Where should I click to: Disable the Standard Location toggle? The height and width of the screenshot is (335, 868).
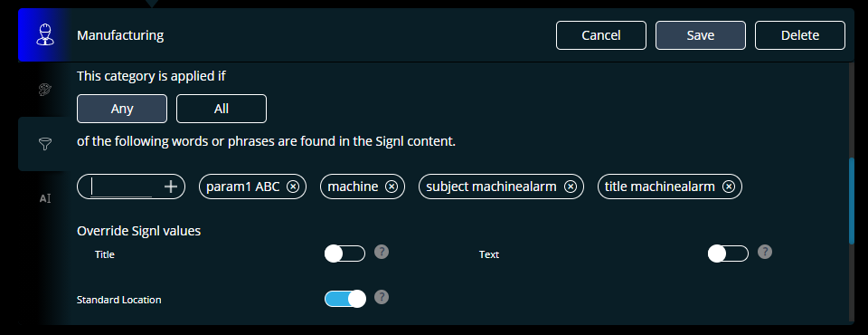point(344,299)
